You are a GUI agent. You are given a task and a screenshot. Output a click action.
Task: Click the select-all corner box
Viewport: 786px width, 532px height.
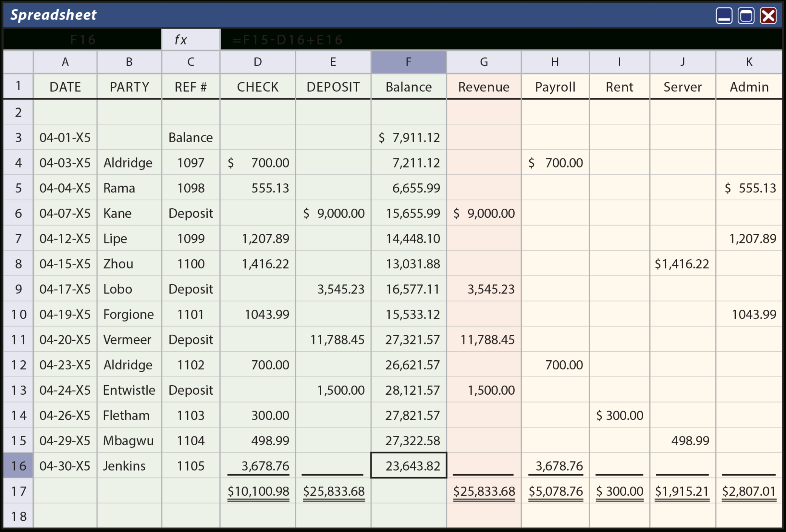tap(18, 62)
